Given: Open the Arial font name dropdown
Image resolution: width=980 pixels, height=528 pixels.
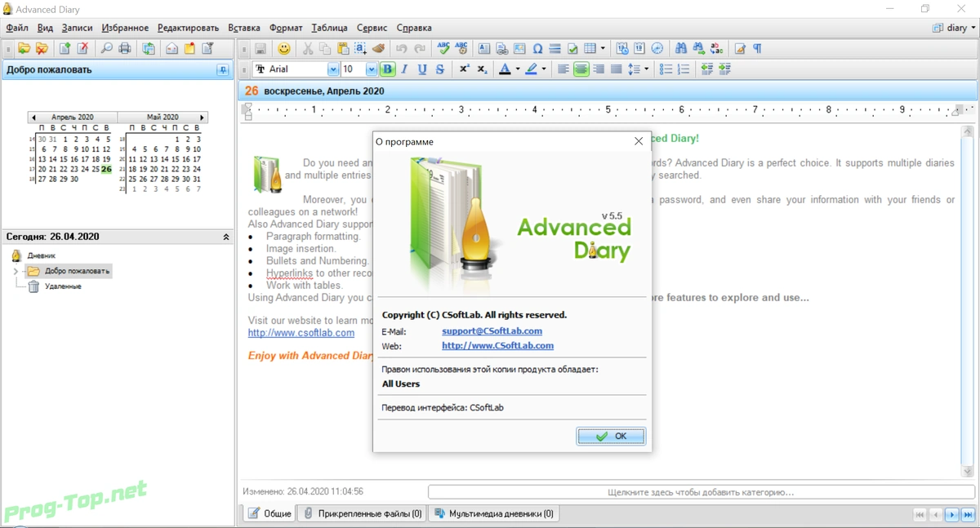Looking at the screenshot, I should tap(332, 69).
